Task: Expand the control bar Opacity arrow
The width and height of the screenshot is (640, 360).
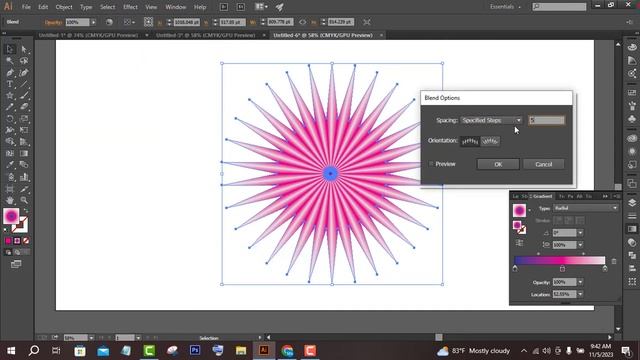Action: tap(93, 22)
